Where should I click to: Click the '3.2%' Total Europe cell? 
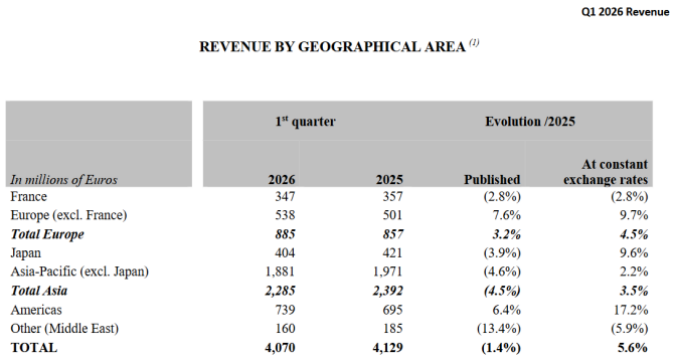point(506,234)
